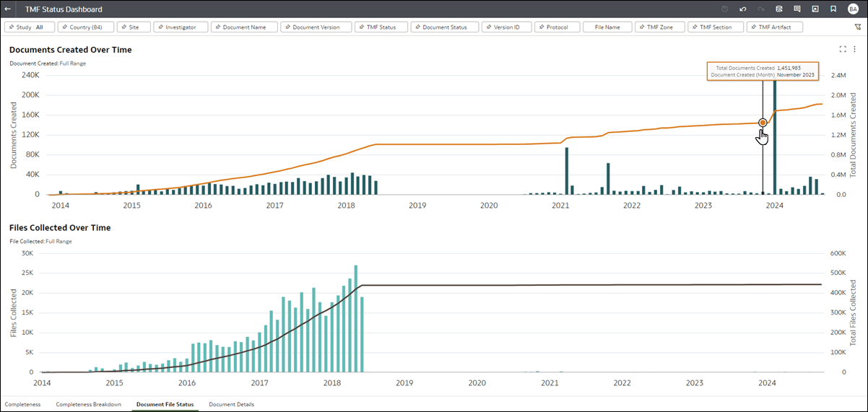Open the filter bar settings funnel icon
This screenshot has width=868, height=412.
tap(857, 27)
